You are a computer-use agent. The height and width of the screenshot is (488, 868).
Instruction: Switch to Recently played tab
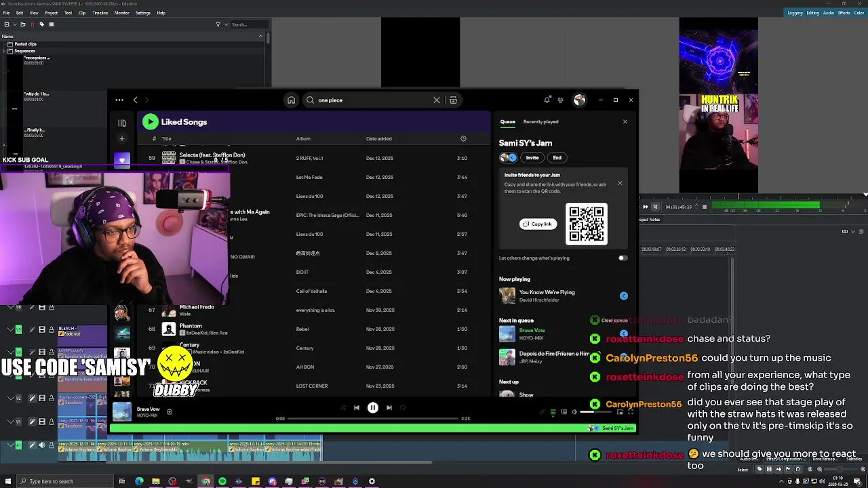click(x=540, y=122)
